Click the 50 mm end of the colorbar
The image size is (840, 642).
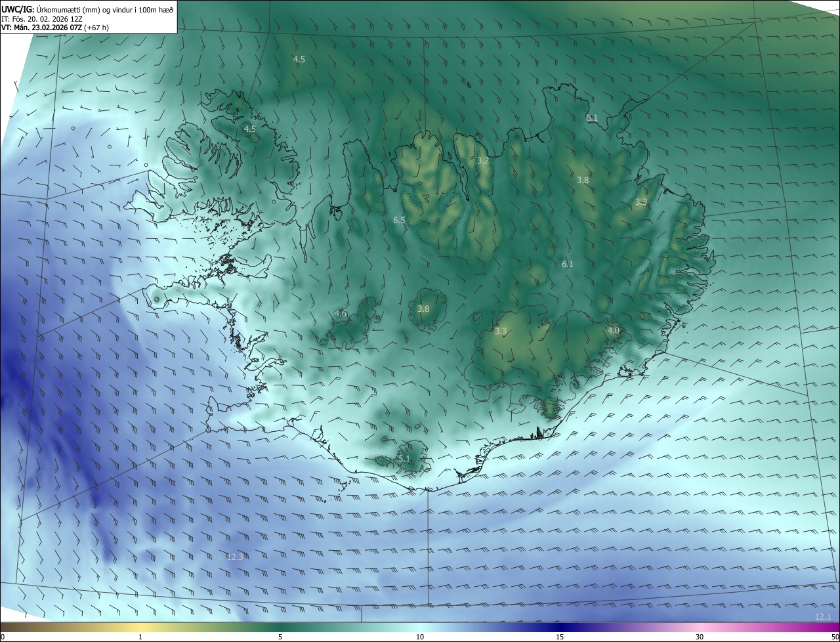835,637
